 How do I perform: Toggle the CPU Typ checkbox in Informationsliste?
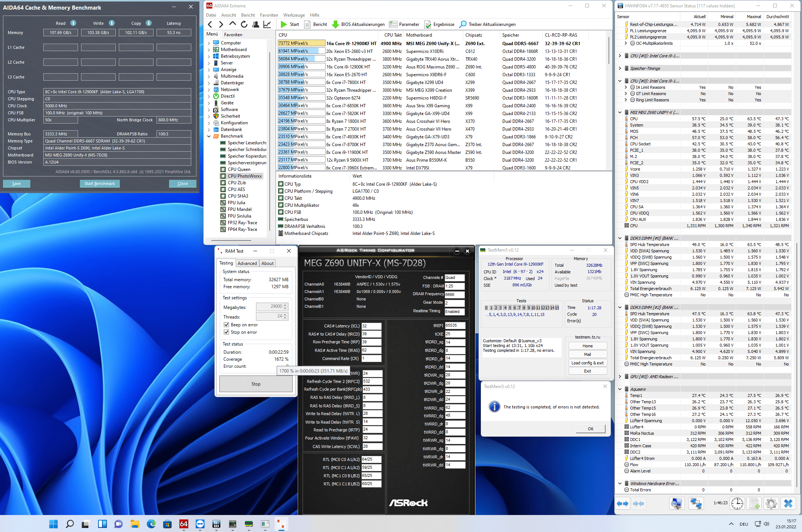tap(281, 184)
